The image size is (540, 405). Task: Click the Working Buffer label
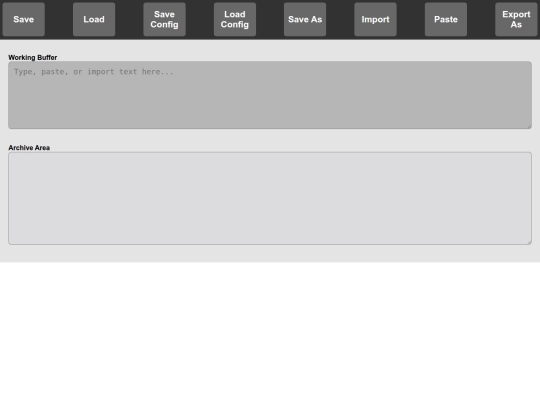coord(33,58)
